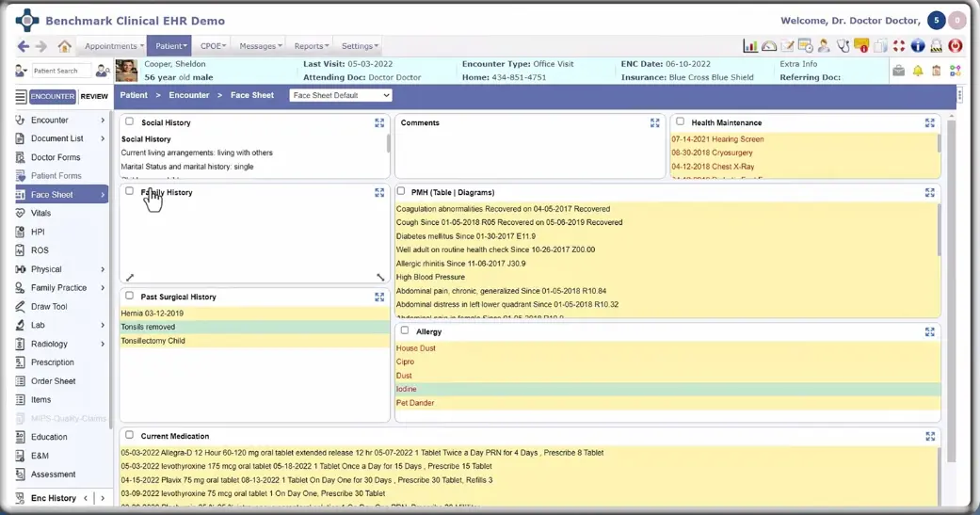Click the clipboard icon beside the bell
Image resolution: width=980 pixels, height=515 pixels.
937,71
